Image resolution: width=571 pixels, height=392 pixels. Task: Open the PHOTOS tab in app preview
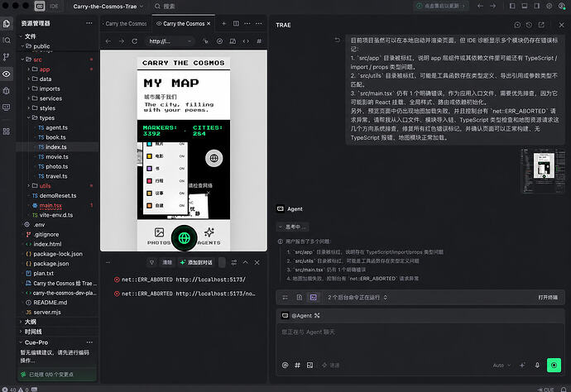(x=159, y=237)
